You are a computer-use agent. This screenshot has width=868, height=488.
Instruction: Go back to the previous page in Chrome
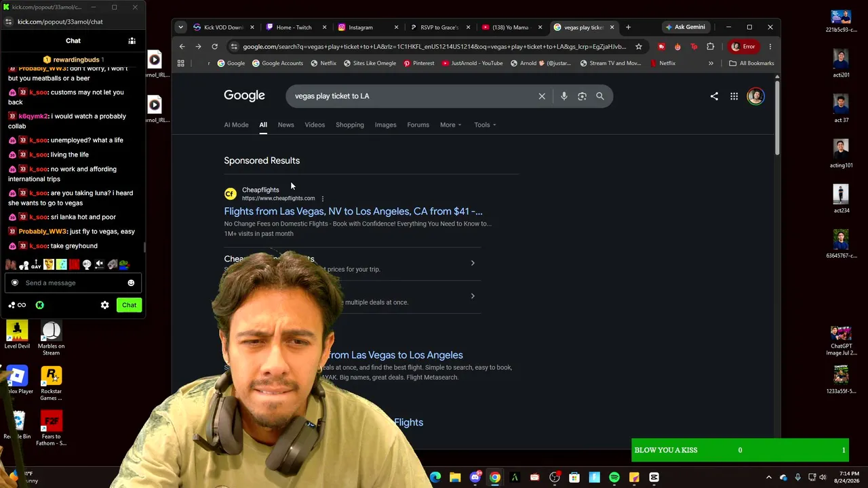pyautogui.click(x=182, y=47)
